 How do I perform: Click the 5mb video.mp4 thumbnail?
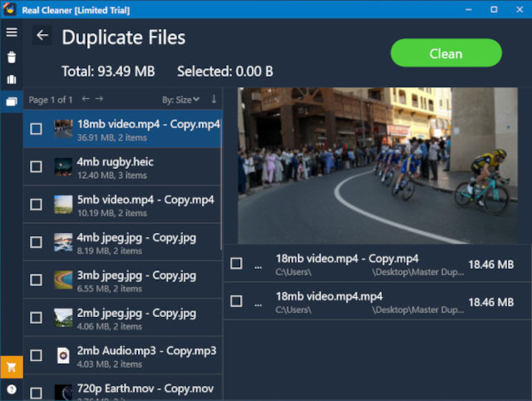point(63,205)
